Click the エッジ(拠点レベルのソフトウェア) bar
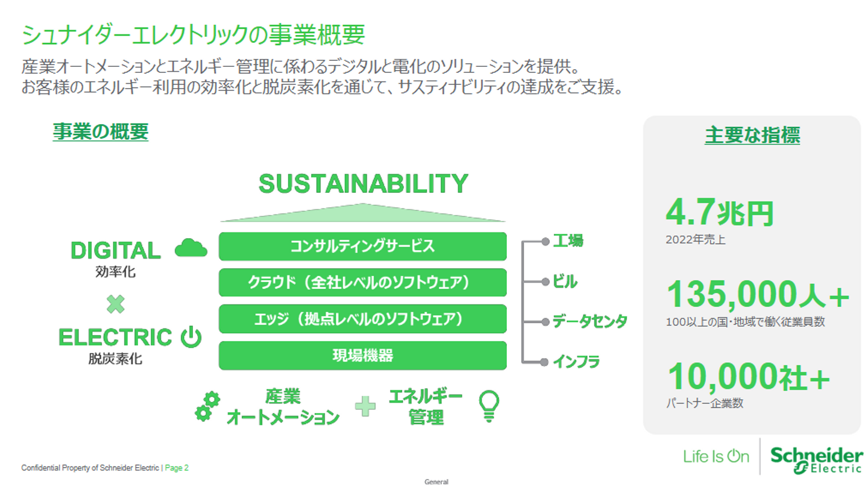The height and width of the screenshot is (487, 868). pos(362,319)
